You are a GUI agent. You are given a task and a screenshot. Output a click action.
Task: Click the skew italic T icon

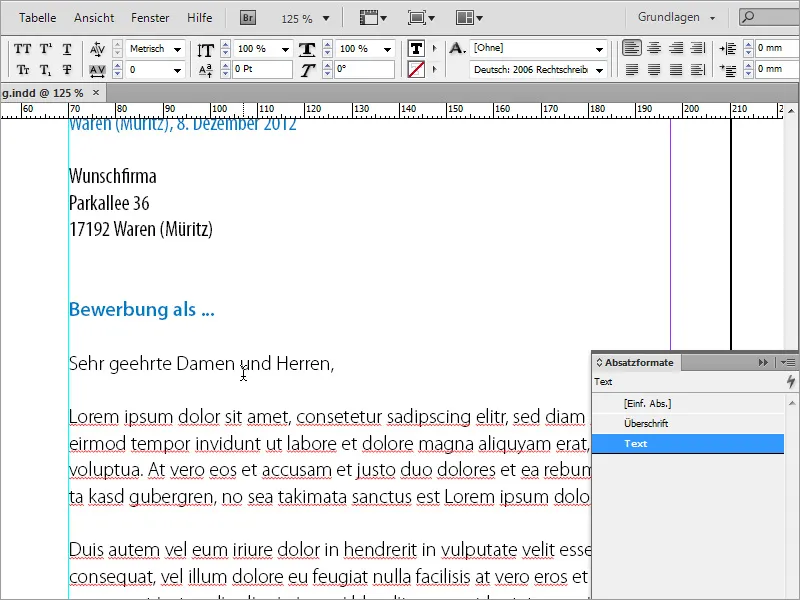tap(307, 70)
